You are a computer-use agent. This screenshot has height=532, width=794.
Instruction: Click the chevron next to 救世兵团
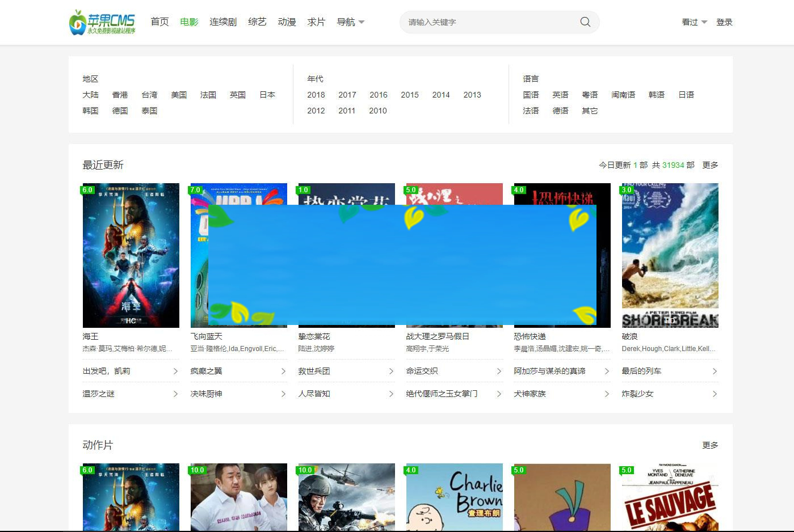tap(392, 371)
